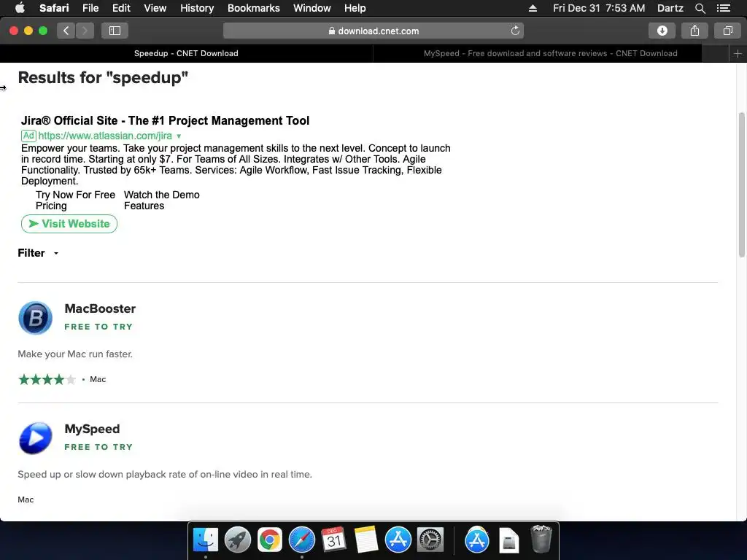Open the Safari menu
Image resolution: width=747 pixels, height=560 pixels.
coord(54,8)
